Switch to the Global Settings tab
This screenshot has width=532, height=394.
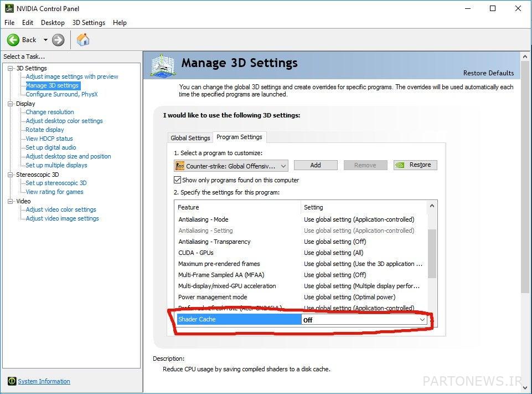pos(190,138)
